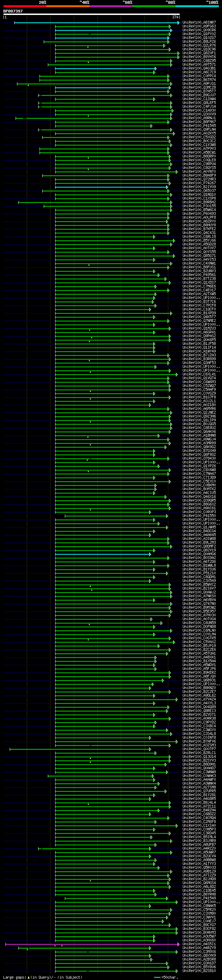Select the UniRef100_A9PJG1 label
Image resolution: width=222 pixels, height=980 pixels.
pyautogui.click(x=199, y=84)
